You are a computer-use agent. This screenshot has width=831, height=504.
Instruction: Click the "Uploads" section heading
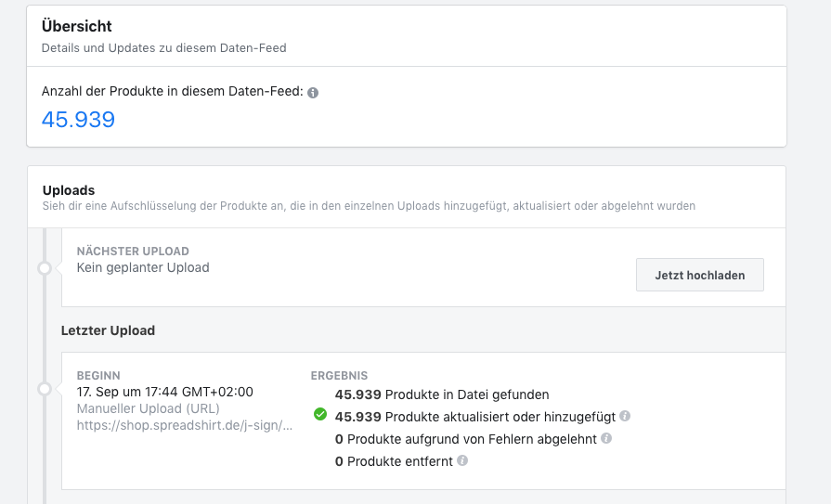(x=69, y=189)
